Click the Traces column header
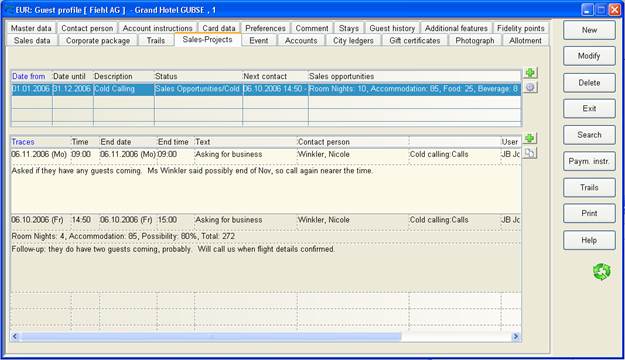This screenshot has height=360, width=625. pyautogui.click(x=41, y=142)
